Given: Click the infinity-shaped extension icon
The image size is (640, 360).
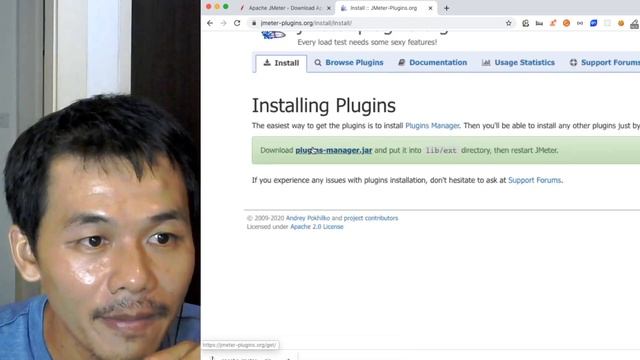Looking at the screenshot, I should 580,23.
